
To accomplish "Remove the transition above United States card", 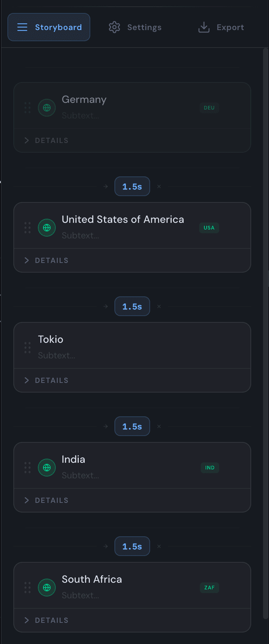I will [159, 186].
